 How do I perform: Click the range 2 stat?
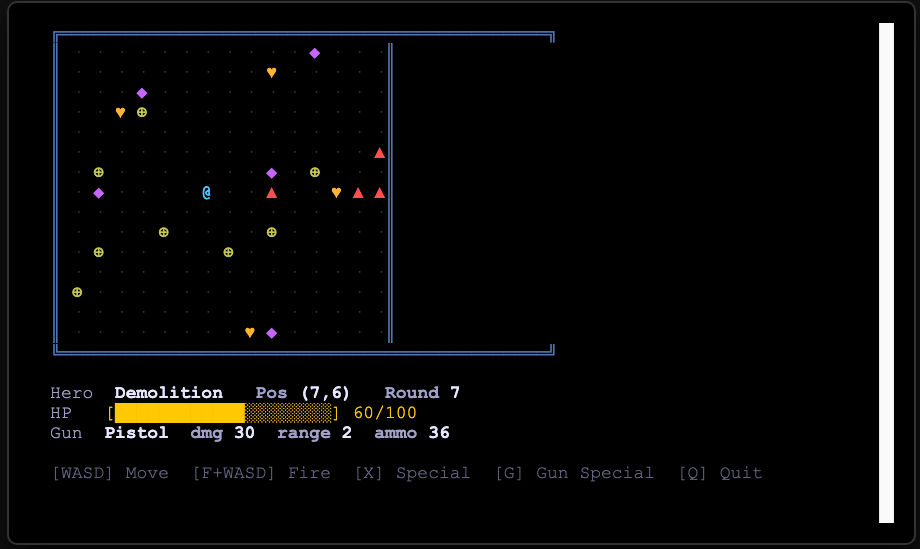tap(314, 433)
